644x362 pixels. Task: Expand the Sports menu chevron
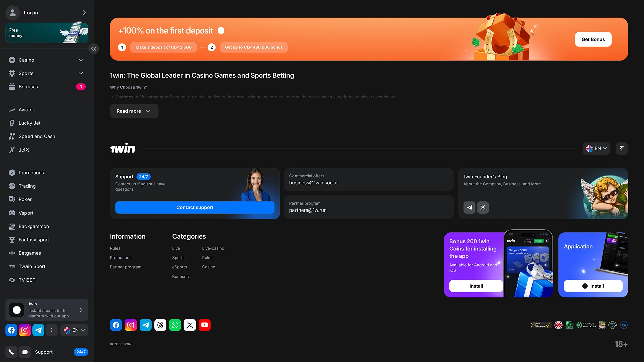(81, 73)
